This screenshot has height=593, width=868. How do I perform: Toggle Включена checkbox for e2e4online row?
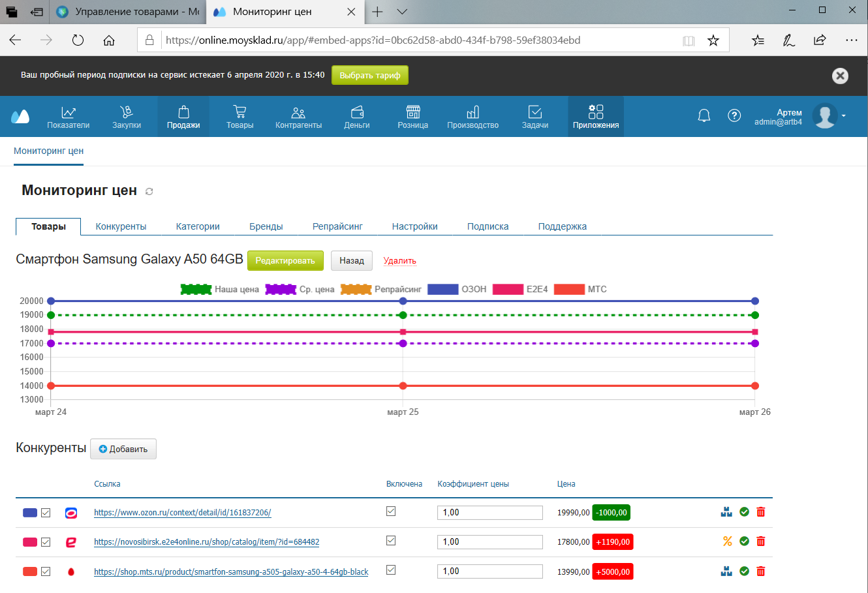(x=391, y=540)
